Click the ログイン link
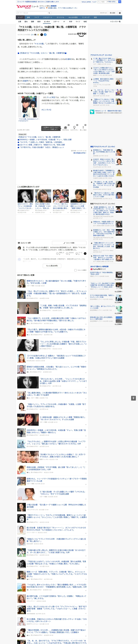The width and height of the screenshot is (138, 644). pos(42,8)
